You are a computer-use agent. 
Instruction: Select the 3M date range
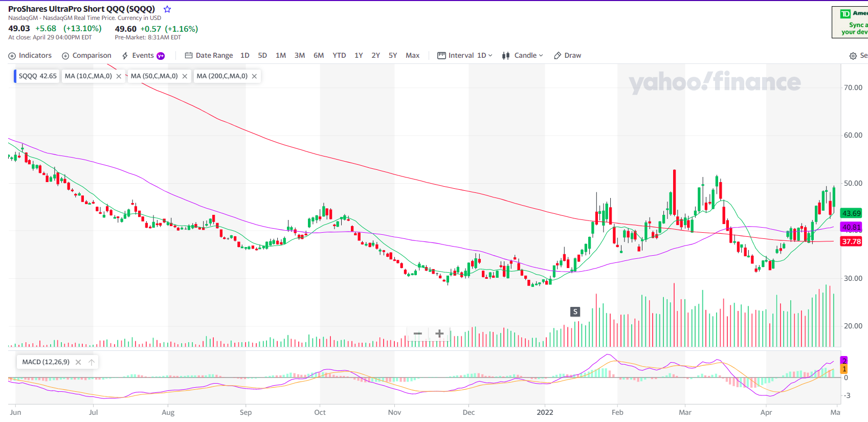pos(300,55)
